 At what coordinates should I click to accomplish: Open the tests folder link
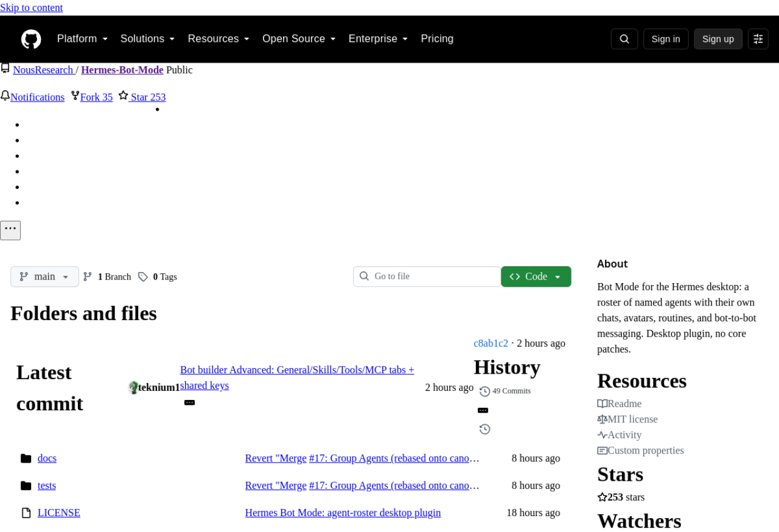coord(47,486)
